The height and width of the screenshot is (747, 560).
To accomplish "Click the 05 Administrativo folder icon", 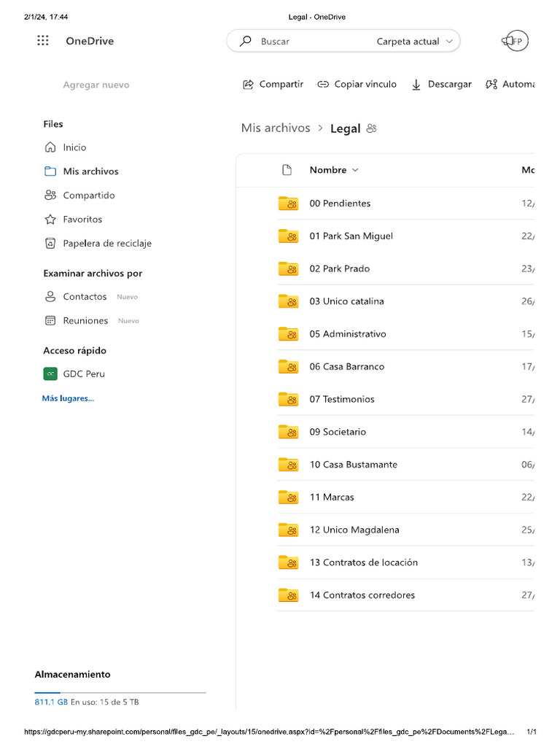I will (288, 334).
